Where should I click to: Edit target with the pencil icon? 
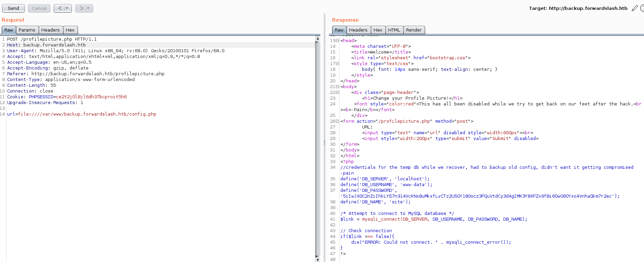(634, 8)
